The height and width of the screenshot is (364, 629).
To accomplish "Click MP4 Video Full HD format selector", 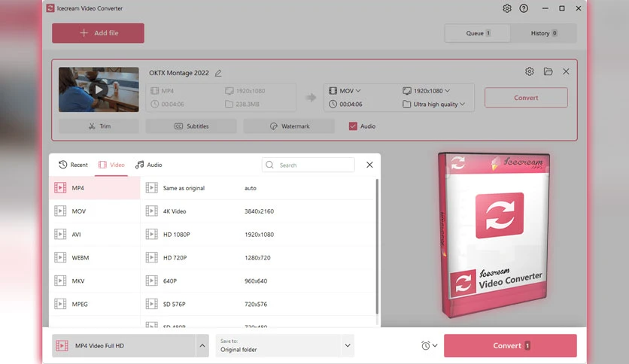I will (123, 345).
